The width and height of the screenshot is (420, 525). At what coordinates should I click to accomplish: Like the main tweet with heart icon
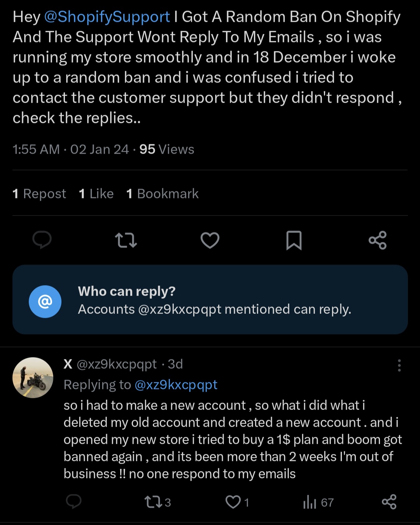coord(210,240)
